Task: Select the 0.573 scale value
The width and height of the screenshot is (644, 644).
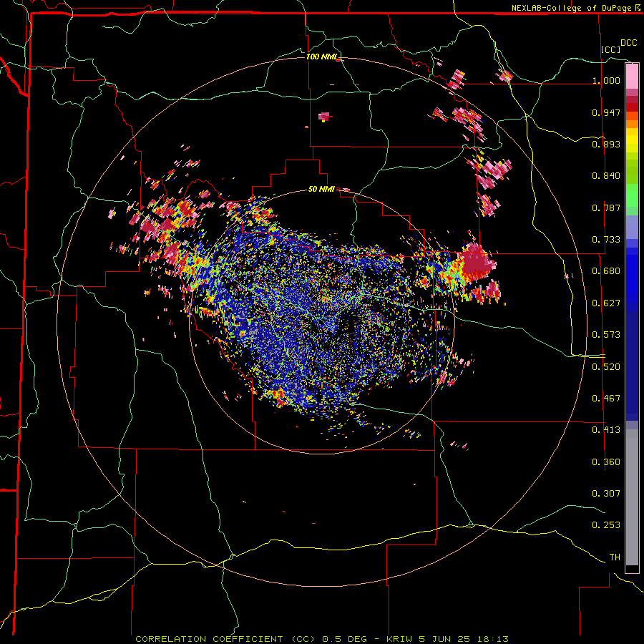Action: tap(606, 335)
